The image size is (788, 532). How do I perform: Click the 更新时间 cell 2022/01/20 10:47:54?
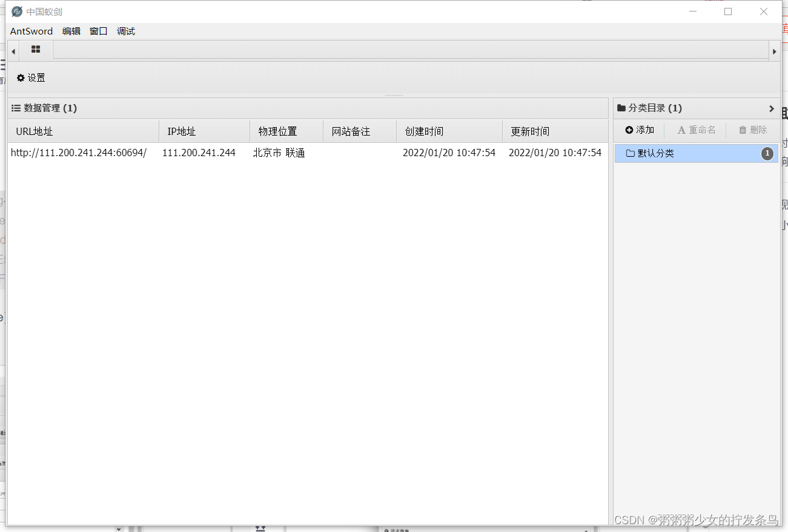(555, 153)
